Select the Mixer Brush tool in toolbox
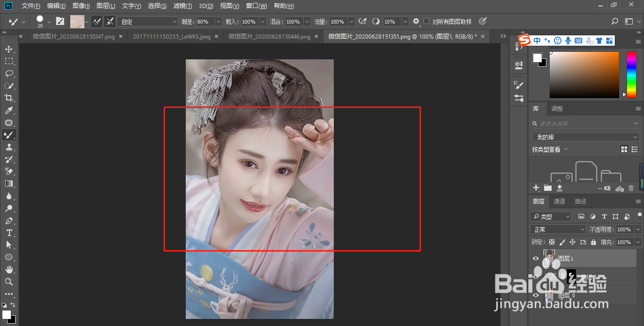Image resolution: width=644 pixels, height=326 pixels. point(8,135)
